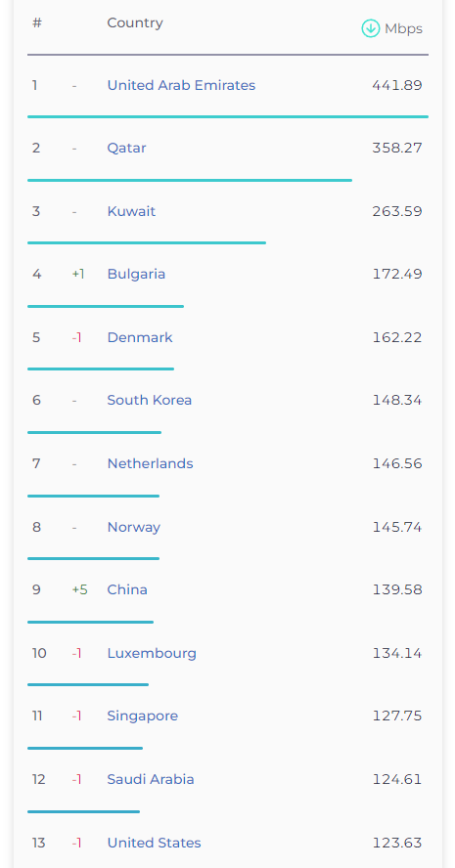Click the Singapore country link
The height and width of the screenshot is (868, 455).
click(143, 716)
